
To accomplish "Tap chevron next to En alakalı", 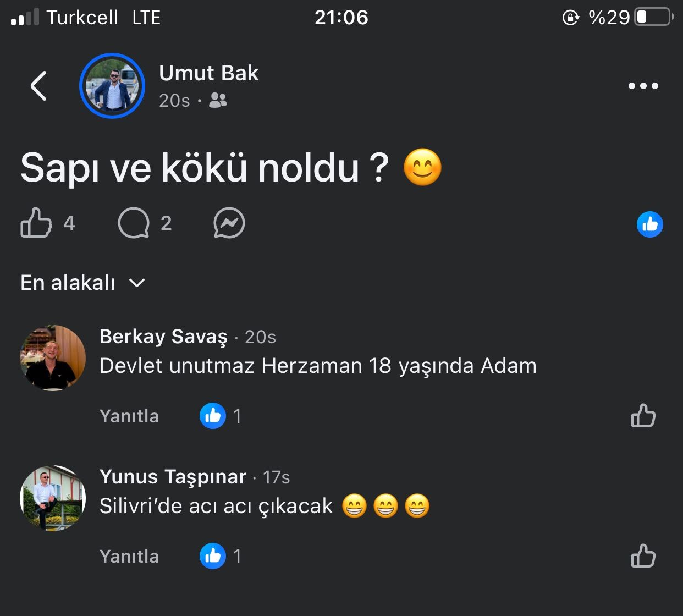I will point(136,283).
